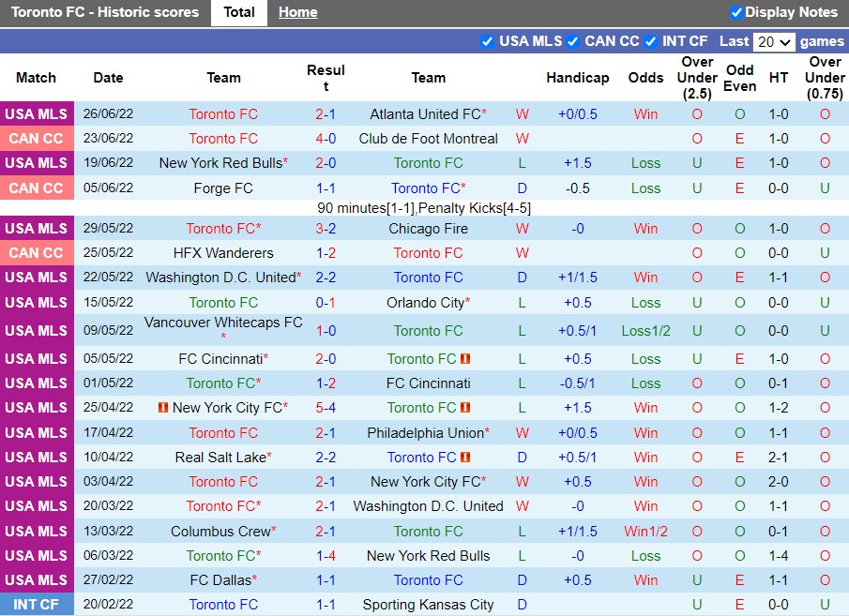Click red card icon after Toronto FC on 25/04/22
Image resolution: width=849 pixels, height=616 pixels.
pos(465,407)
